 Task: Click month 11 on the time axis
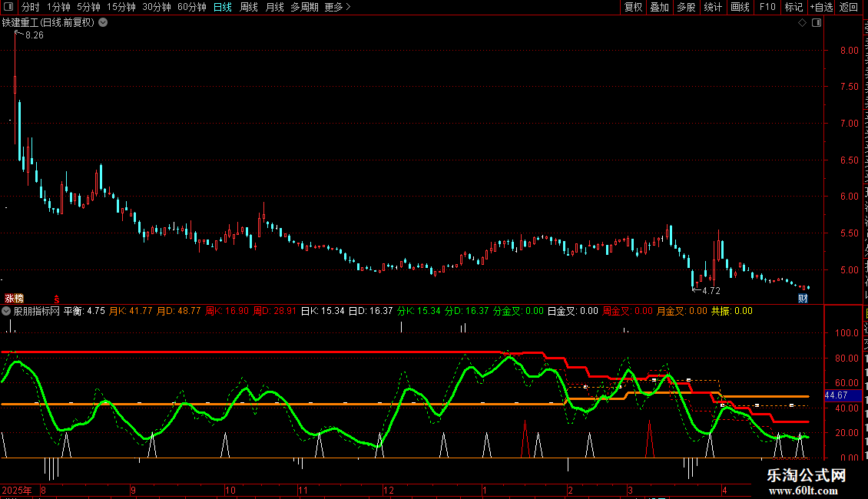(303, 491)
